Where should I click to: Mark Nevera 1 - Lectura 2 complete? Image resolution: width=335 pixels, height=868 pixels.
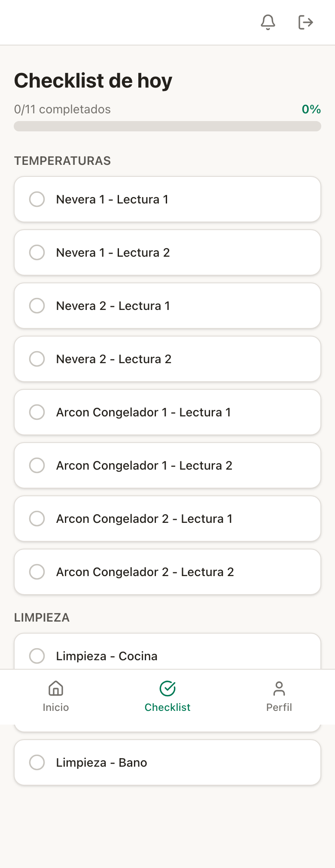tap(37, 252)
